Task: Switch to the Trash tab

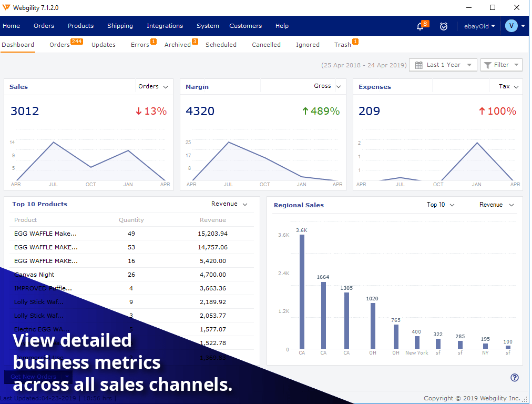Action: click(x=342, y=45)
